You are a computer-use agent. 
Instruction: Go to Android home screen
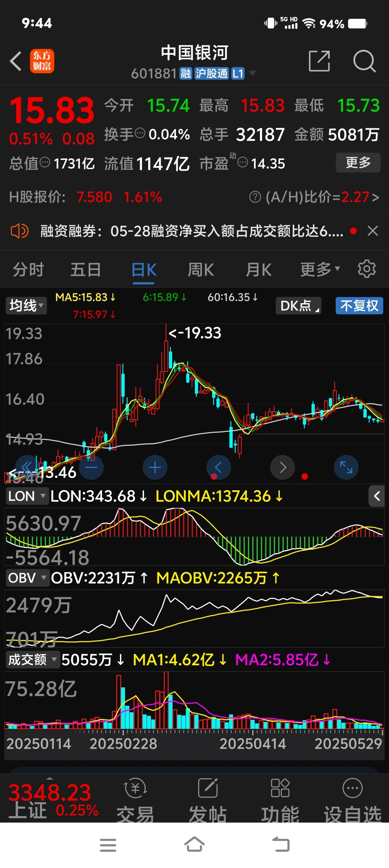194,844
